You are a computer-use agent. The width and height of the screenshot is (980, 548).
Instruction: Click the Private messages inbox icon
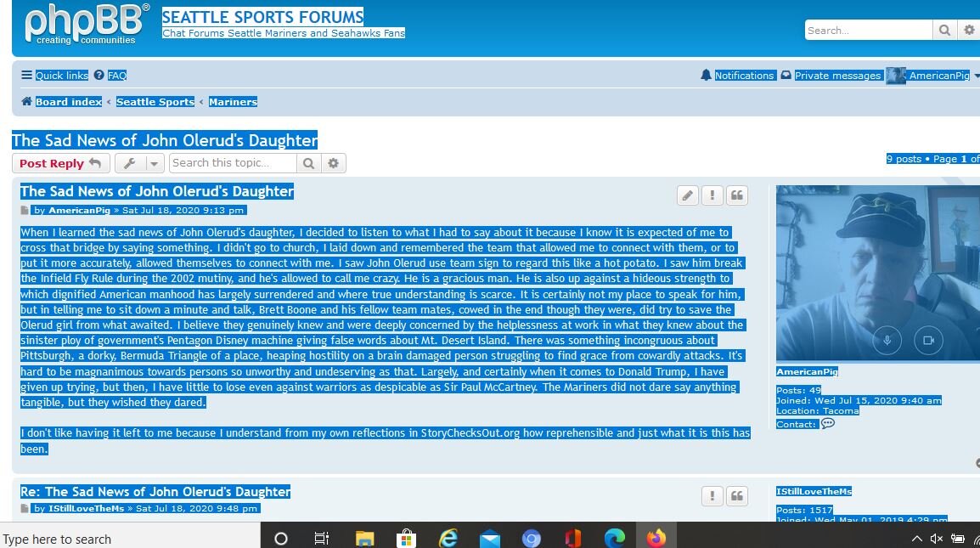pos(786,75)
